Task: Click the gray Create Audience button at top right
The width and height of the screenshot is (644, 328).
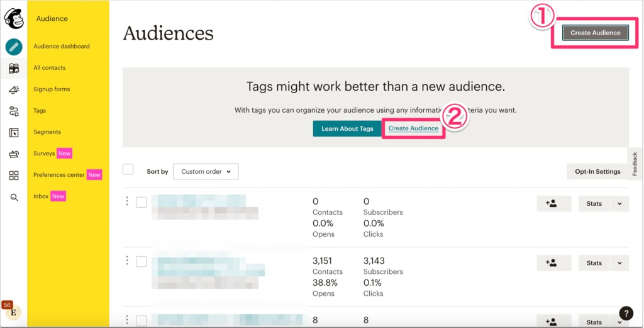Action: click(x=595, y=33)
